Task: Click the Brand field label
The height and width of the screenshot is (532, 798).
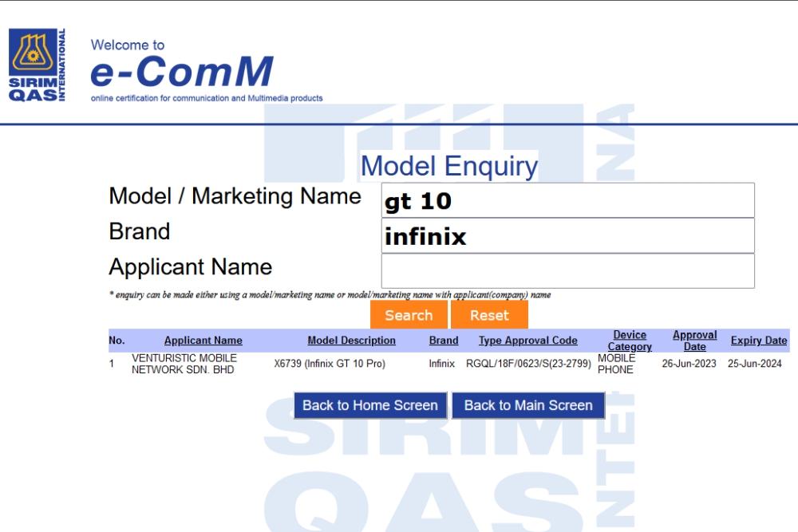Action: click(x=140, y=231)
